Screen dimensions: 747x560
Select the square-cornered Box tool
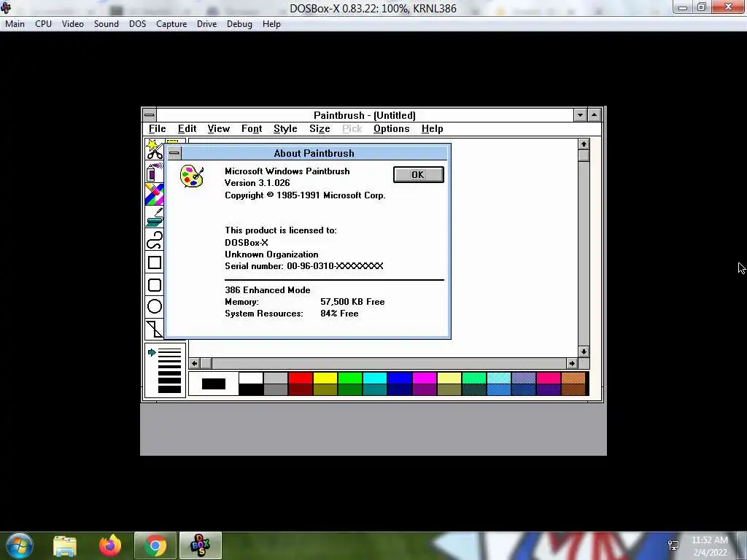click(x=154, y=262)
